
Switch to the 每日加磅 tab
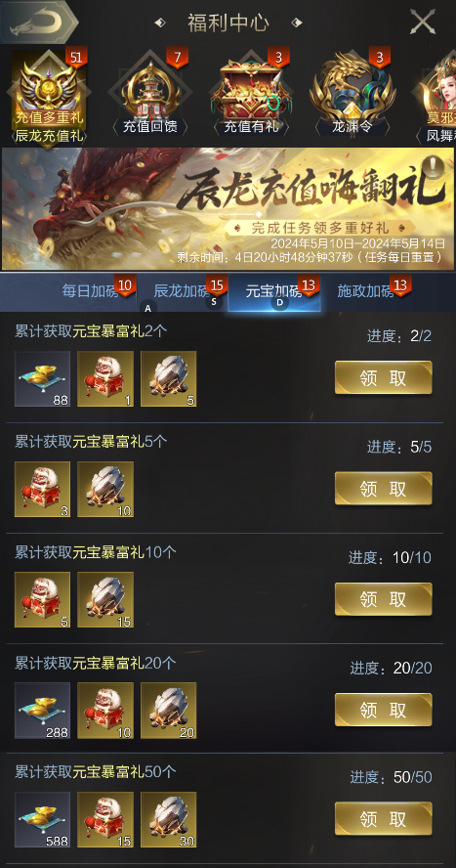point(91,291)
